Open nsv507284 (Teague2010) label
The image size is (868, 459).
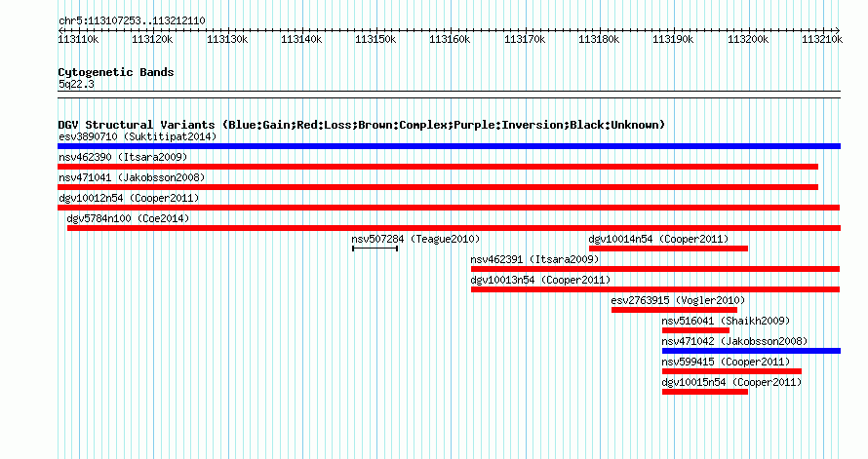(x=415, y=239)
